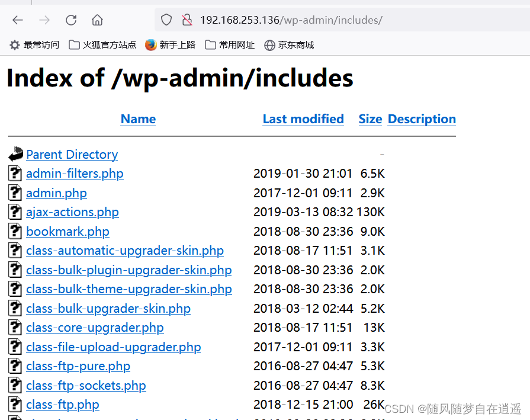530x420 pixels.
Task: Open the browser home page icon
Action: coord(97,20)
